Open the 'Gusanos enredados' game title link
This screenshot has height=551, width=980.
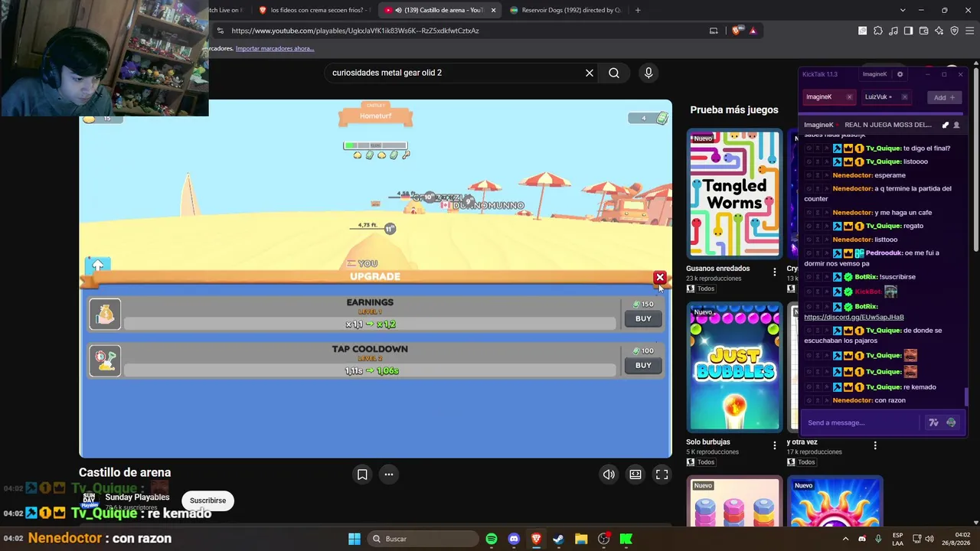[718, 269]
